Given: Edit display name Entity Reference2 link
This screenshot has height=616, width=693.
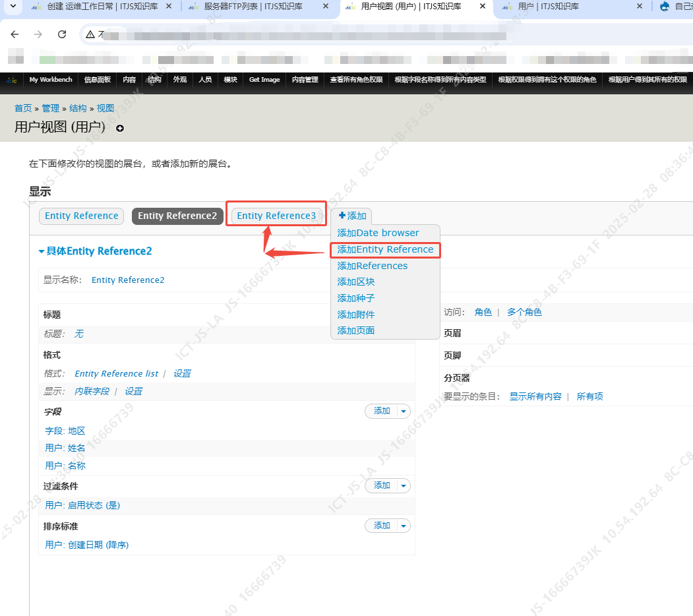Looking at the screenshot, I should (x=128, y=280).
